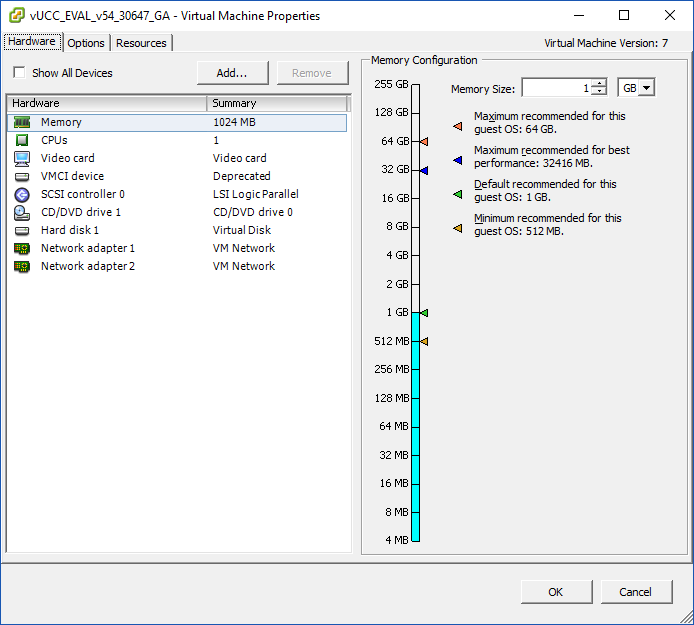Click the memory slider bar at 4 GB
The width and height of the screenshot is (694, 625).
(x=416, y=255)
